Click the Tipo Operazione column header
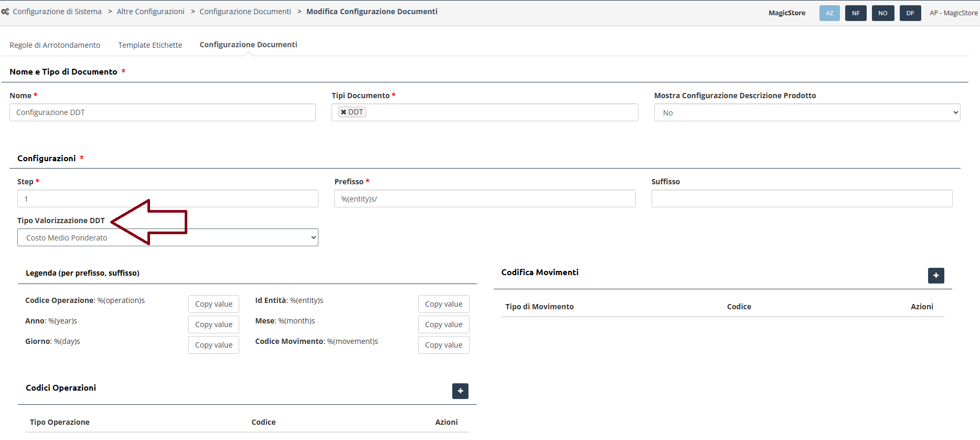The image size is (980, 440). tap(59, 422)
